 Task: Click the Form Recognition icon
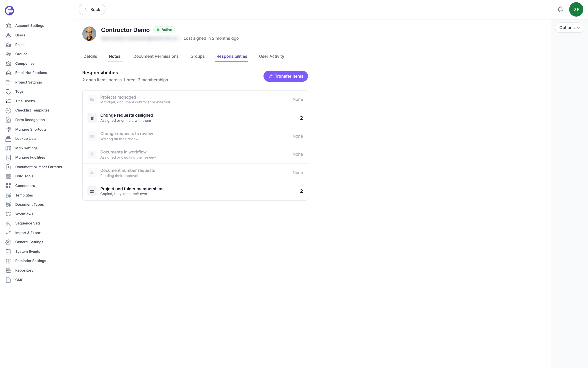tap(8, 120)
